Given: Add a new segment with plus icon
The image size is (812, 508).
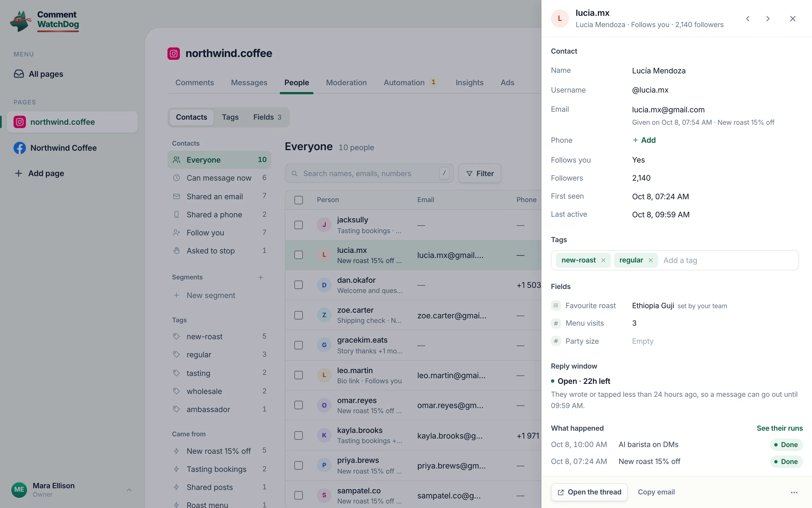Looking at the screenshot, I should point(261,277).
